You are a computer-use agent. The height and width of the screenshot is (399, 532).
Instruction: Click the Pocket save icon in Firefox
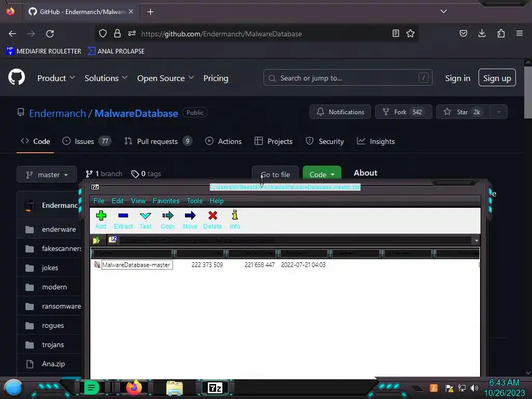tap(463, 33)
